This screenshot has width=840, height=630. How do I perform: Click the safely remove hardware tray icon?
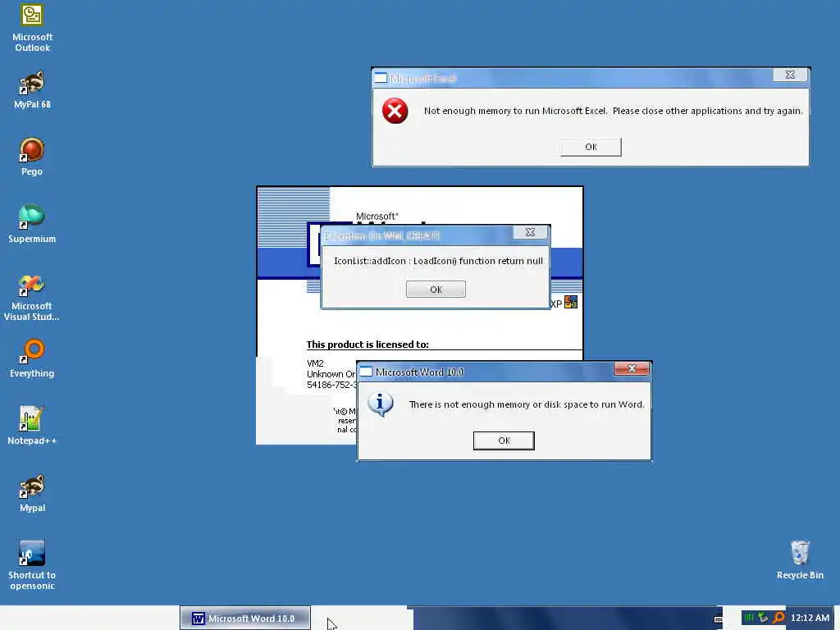[x=763, y=618]
